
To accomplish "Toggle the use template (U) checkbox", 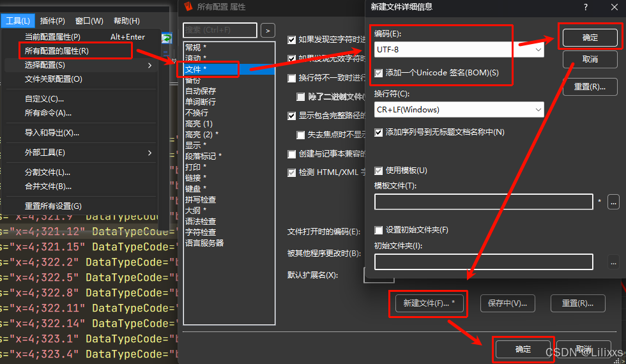I will (x=378, y=171).
